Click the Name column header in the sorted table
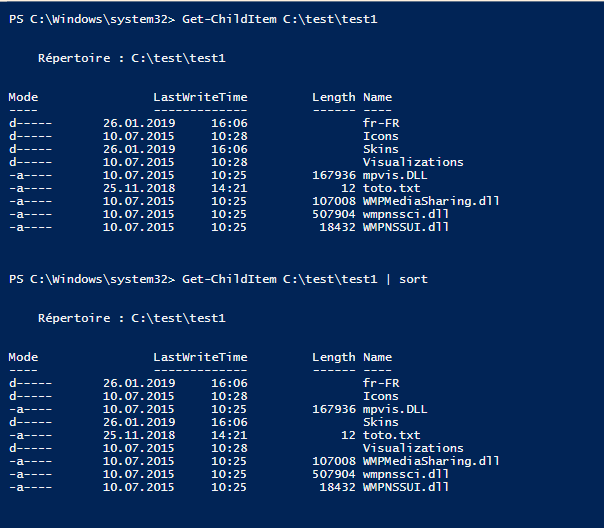The height and width of the screenshot is (528, 604). pos(377,357)
